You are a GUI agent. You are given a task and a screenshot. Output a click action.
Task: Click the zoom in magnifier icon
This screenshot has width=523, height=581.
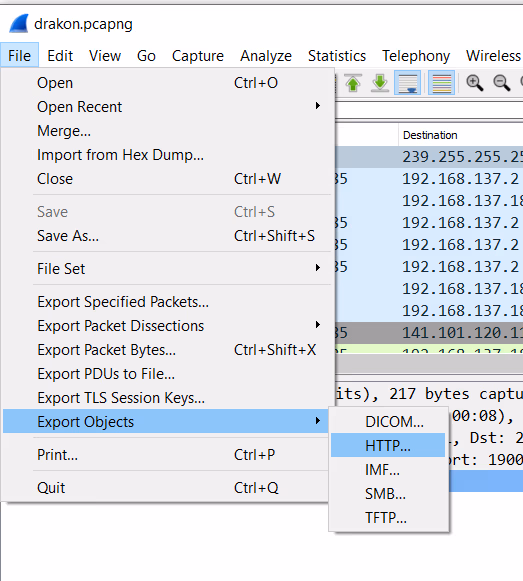click(474, 83)
